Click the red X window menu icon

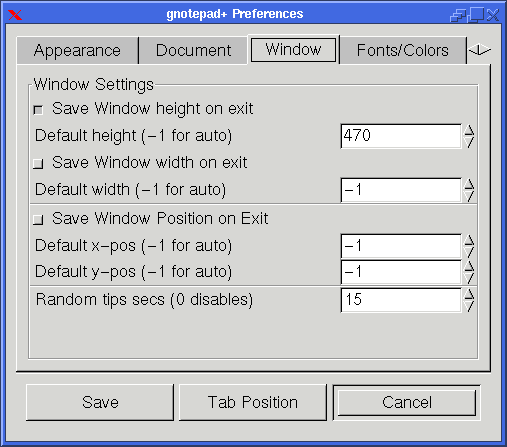pyautogui.click(x=15, y=15)
